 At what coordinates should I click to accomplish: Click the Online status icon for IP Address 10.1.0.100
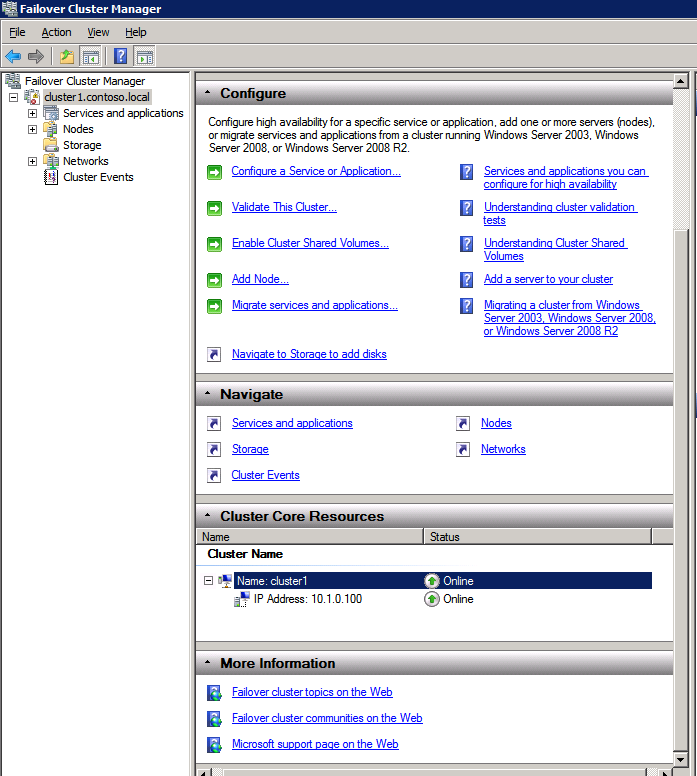tap(432, 599)
